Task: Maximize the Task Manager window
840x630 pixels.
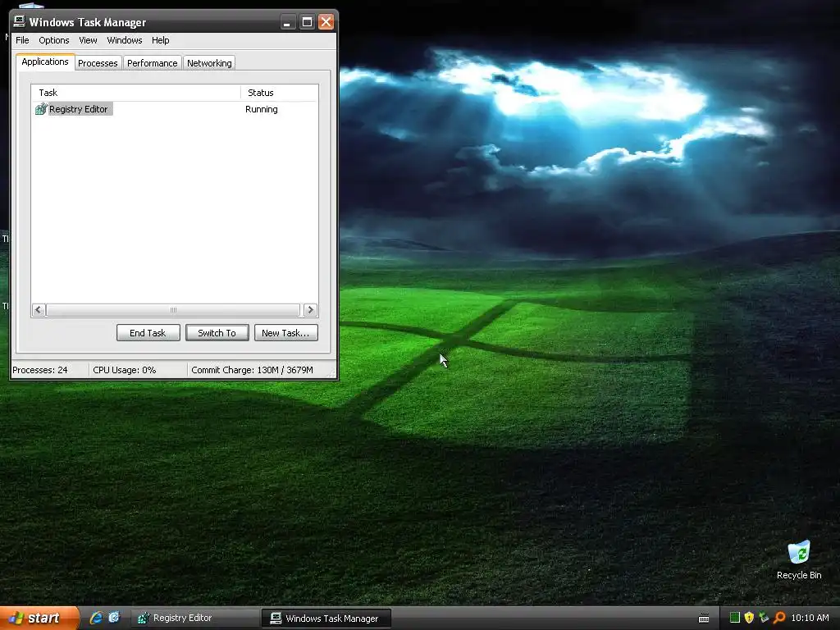Action: pyautogui.click(x=307, y=22)
